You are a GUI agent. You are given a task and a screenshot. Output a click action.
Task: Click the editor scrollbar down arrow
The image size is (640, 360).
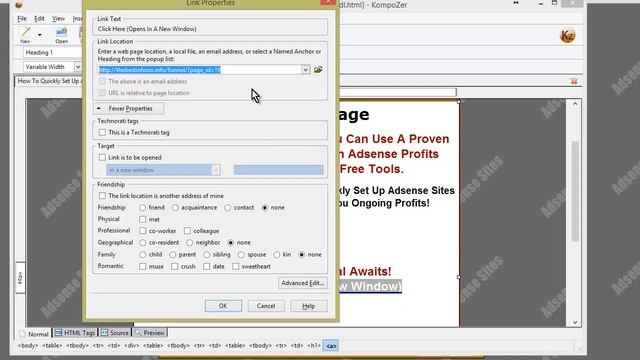click(x=575, y=322)
